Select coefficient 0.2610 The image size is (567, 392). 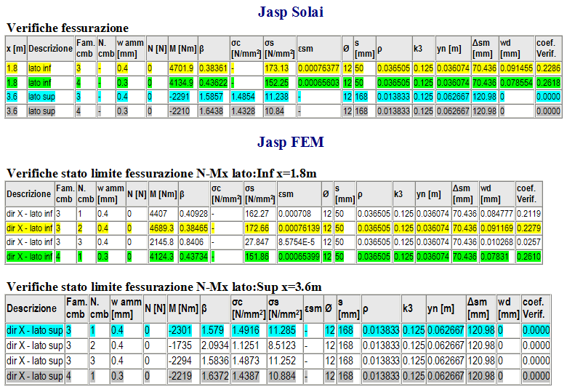(x=528, y=257)
